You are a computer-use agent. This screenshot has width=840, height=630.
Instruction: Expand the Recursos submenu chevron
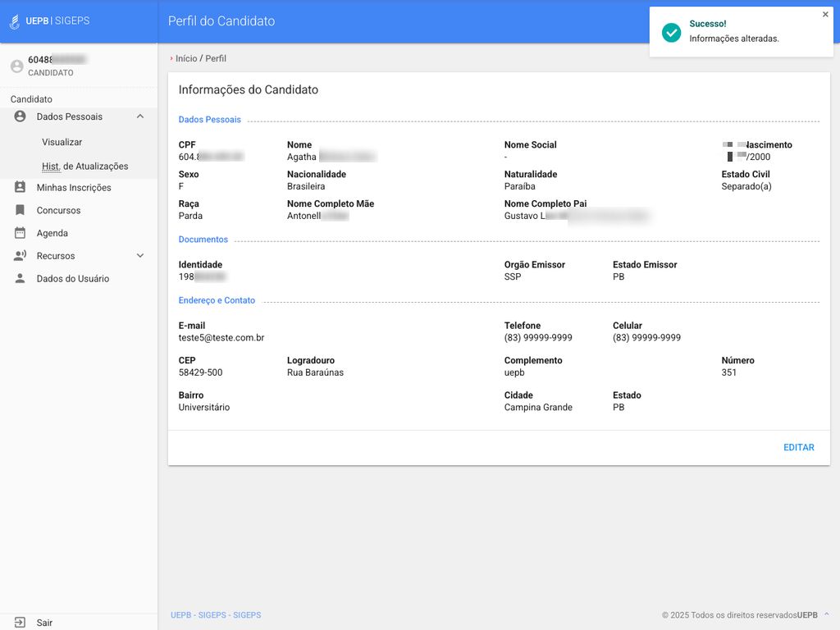(x=140, y=256)
